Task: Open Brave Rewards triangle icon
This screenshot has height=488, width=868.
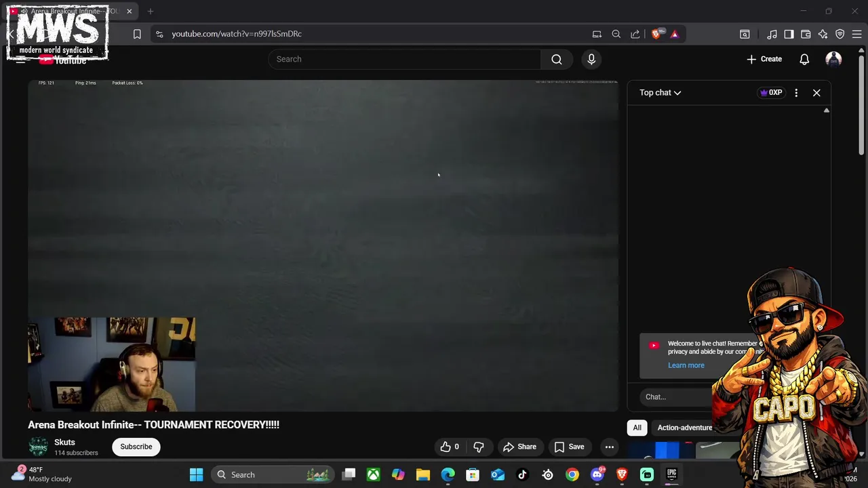Action: (674, 34)
